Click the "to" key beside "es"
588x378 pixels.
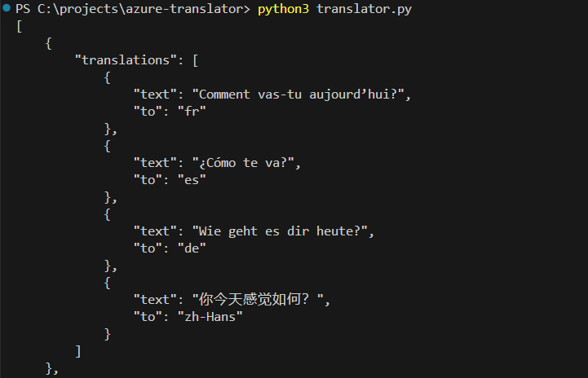pos(148,180)
